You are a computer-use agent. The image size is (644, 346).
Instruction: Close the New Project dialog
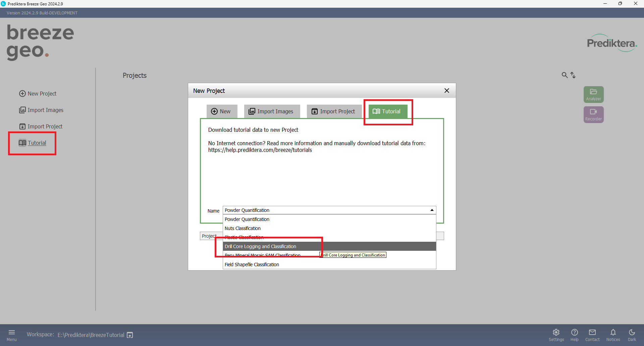(x=446, y=91)
